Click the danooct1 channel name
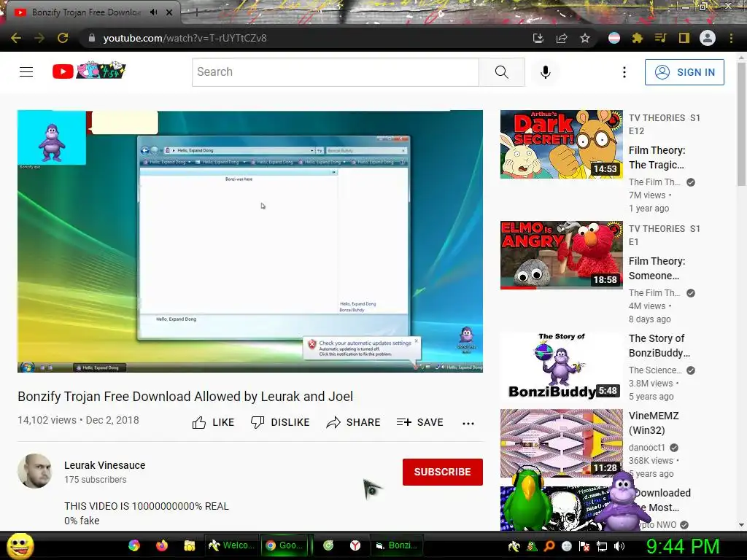747x560 pixels. pos(647,447)
